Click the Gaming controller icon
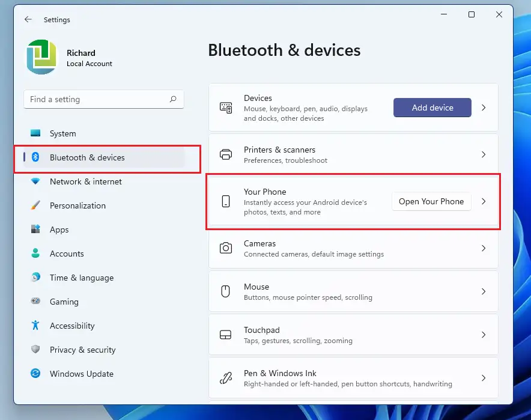The height and width of the screenshot is (420, 531). point(35,301)
